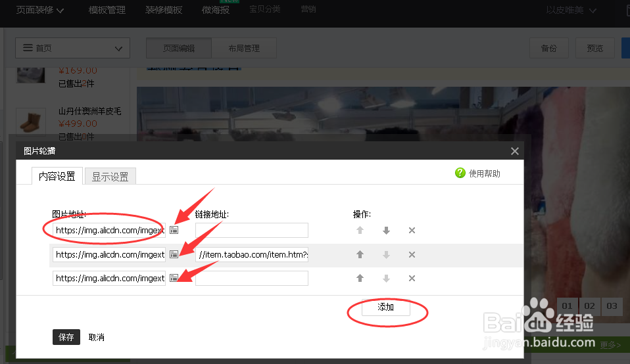
Task: Move third carousel row up
Action: (x=360, y=278)
